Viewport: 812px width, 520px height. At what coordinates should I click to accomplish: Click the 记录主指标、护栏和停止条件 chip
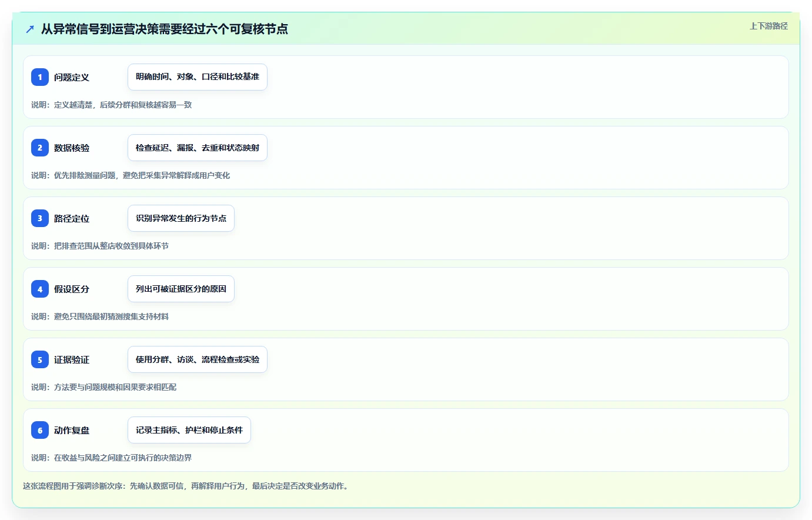point(189,430)
